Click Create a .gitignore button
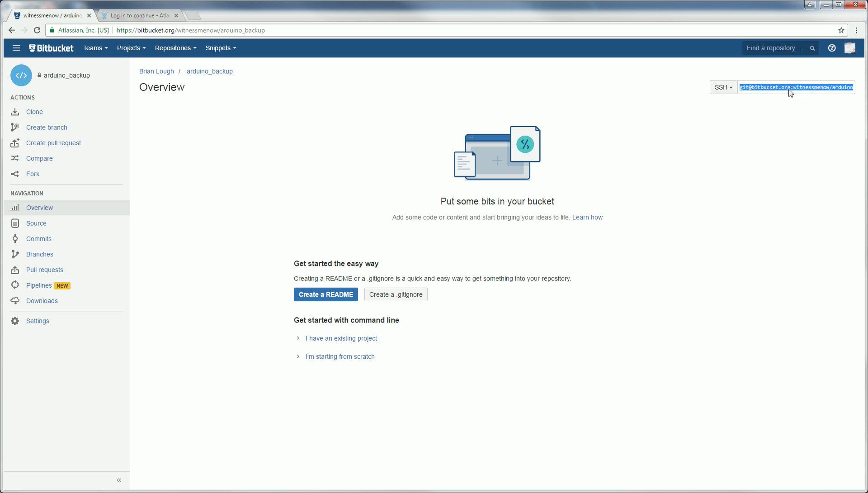 click(x=396, y=294)
